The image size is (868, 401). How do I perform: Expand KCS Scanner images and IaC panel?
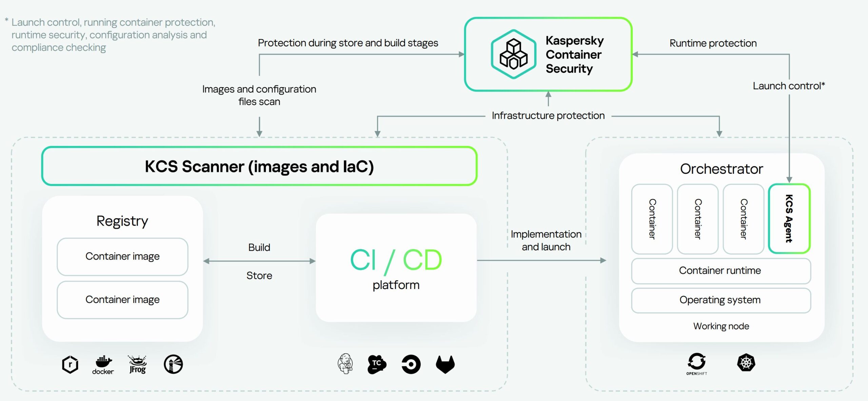257,164
